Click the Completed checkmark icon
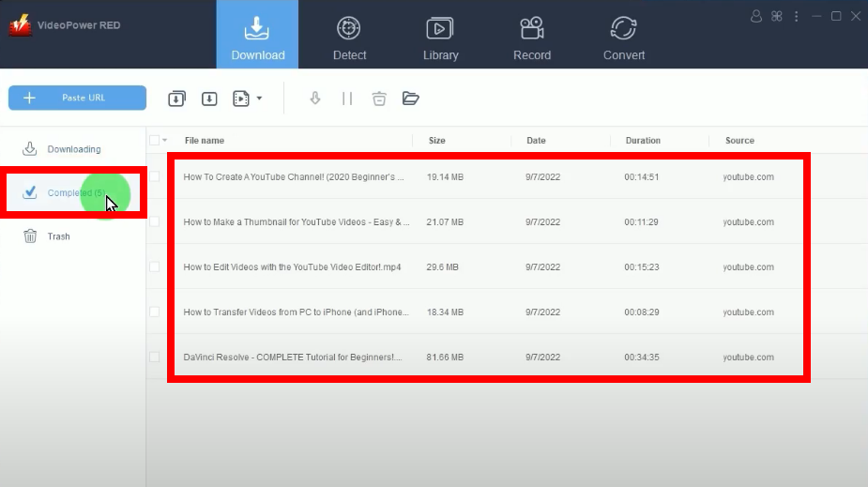 pos(29,192)
